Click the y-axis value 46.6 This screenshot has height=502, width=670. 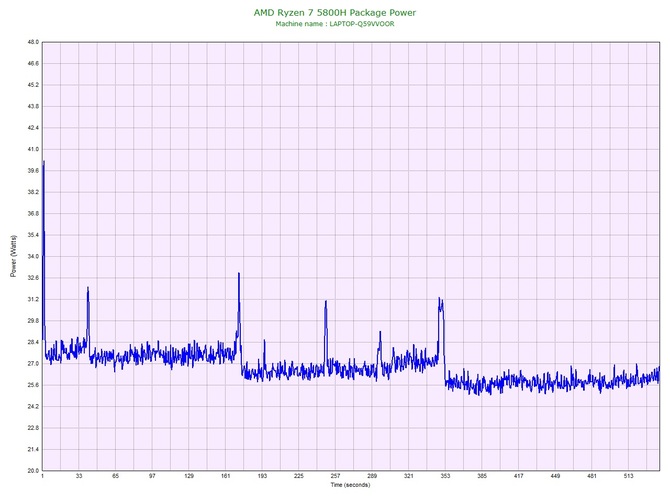click(x=33, y=64)
